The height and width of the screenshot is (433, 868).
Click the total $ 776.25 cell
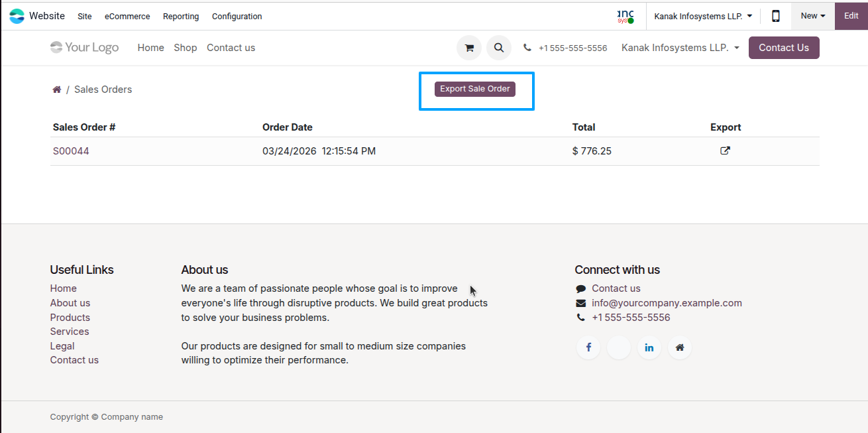pos(592,151)
